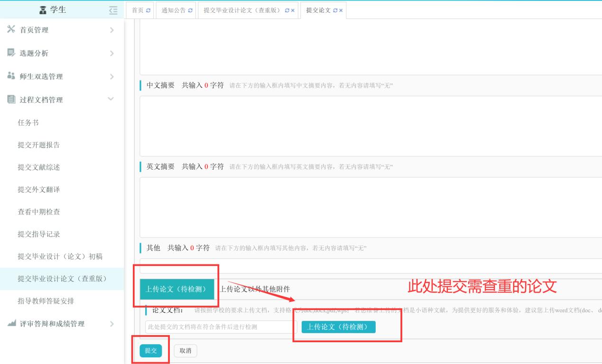
Task: Click into the 中文摘要 text area
Action: pyautogui.click(x=370, y=126)
